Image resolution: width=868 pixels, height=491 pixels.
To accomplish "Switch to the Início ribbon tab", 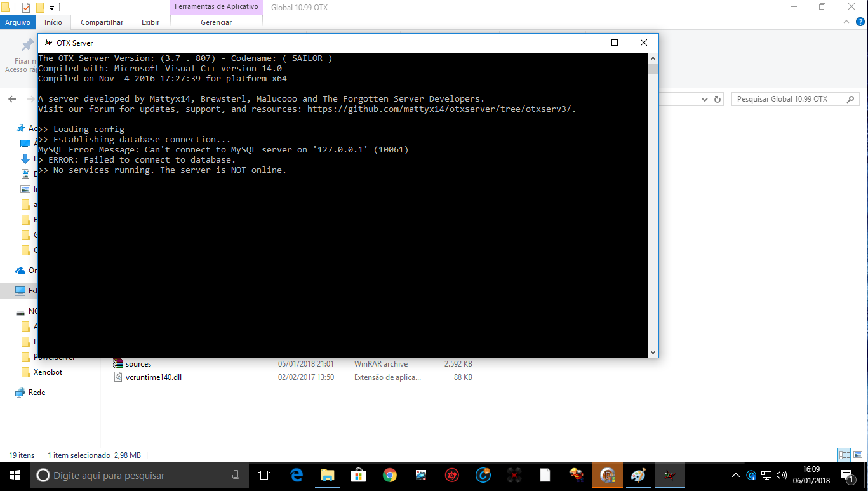I will [53, 22].
